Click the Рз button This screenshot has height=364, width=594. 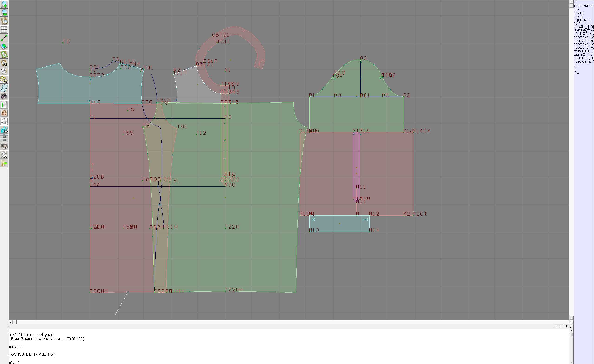558,326
